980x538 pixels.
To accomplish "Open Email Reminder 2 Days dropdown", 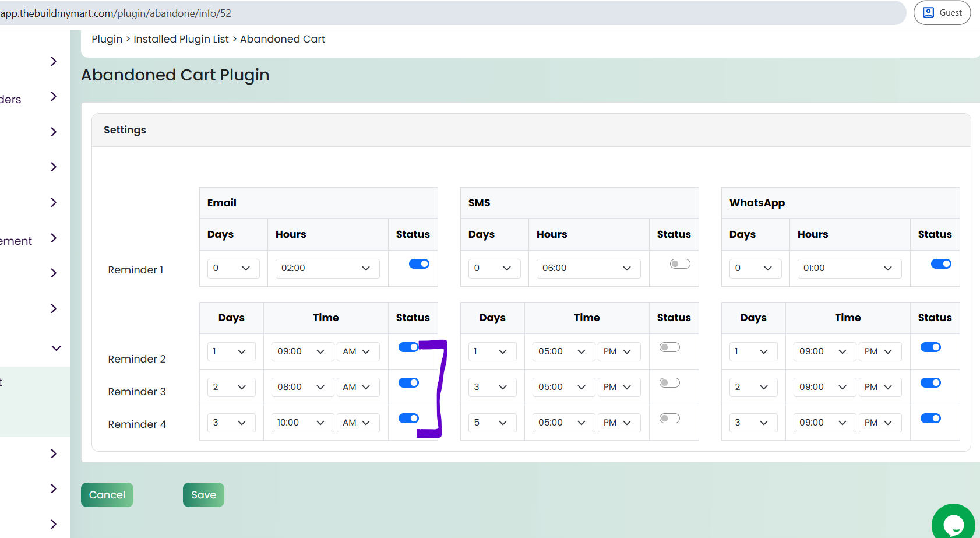I will 231,351.
